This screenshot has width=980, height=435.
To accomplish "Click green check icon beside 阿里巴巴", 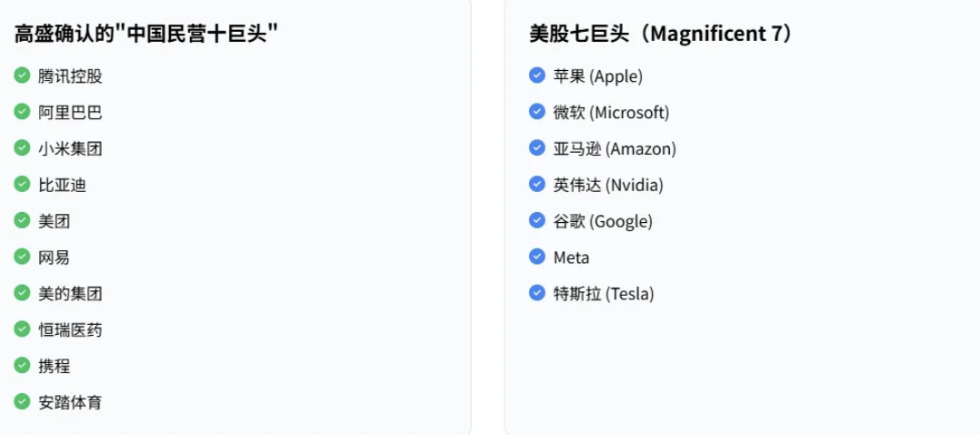I will click(x=22, y=112).
